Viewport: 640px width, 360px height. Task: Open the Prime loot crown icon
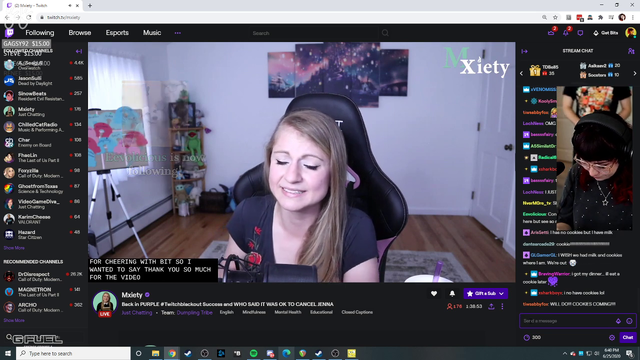click(x=551, y=33)
